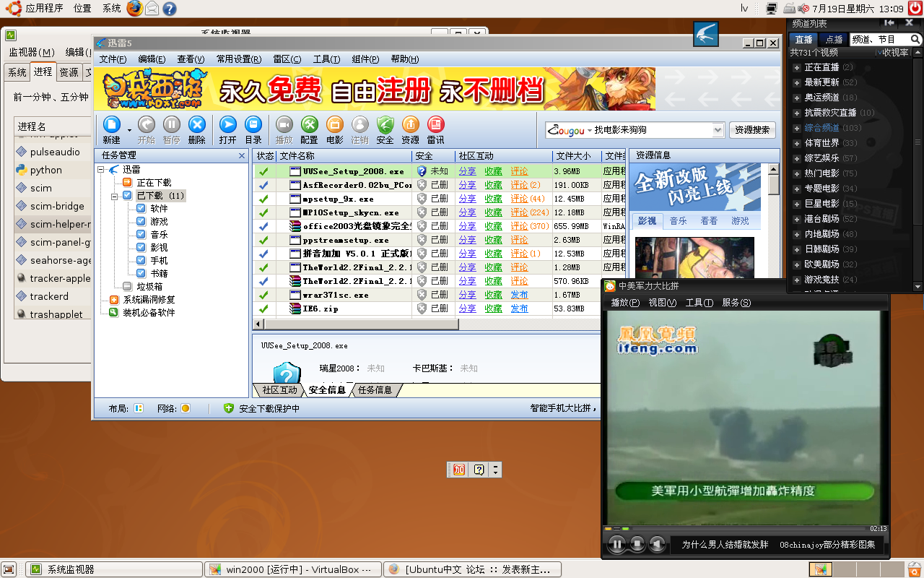Toggle the 游戏 category checkbox
Viewport: 924px width, 578px height.
(x=141, y=222)
